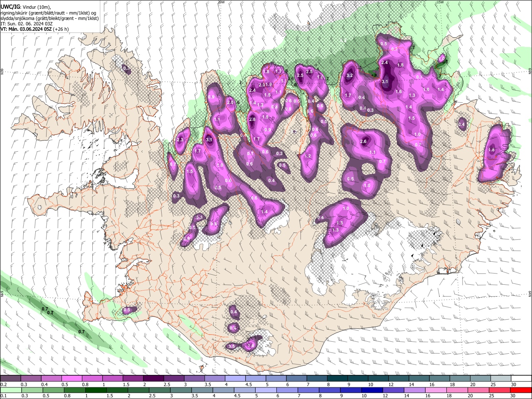This screenshot has width=532, height=399.
Task: Click the upper legend swatch labeled 1
Action: (112, 378)
